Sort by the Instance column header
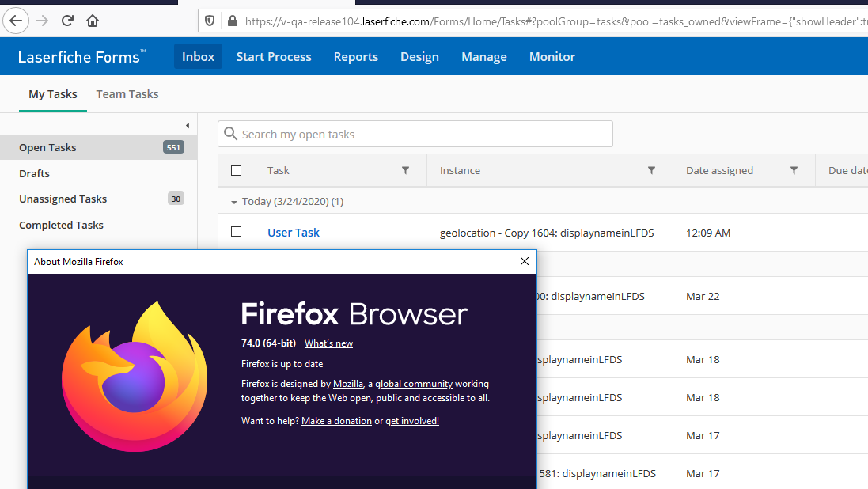This screenshot has width=868, height=489. point(460,171)
